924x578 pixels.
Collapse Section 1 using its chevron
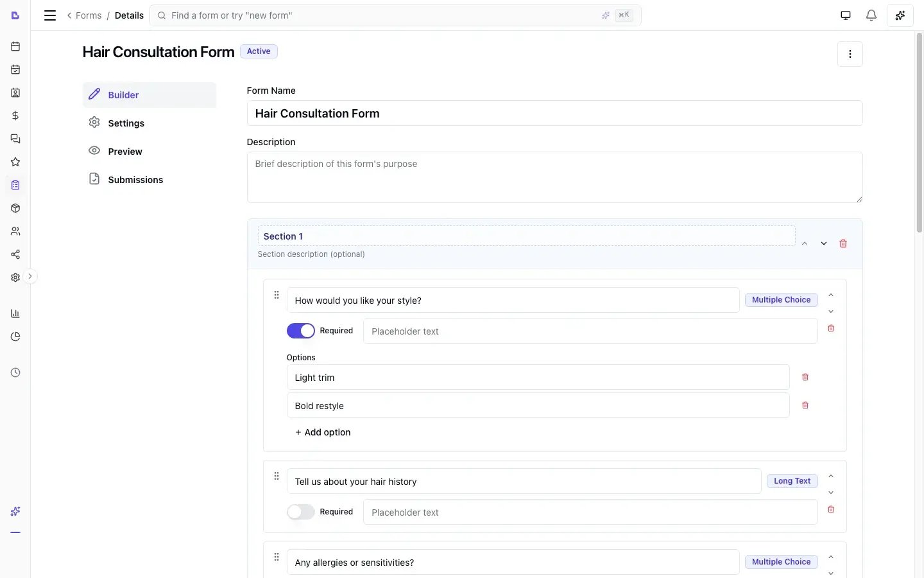click(x=805, y=243)
